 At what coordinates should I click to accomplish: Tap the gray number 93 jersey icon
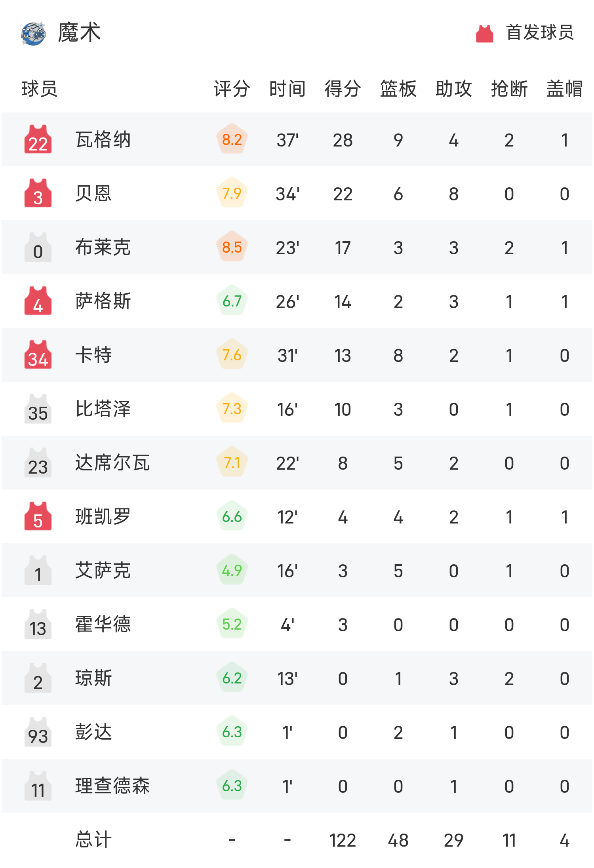tap(38, 732)
